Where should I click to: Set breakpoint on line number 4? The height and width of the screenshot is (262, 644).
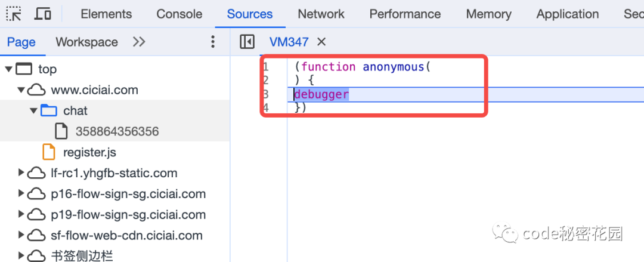coord(265,108)
